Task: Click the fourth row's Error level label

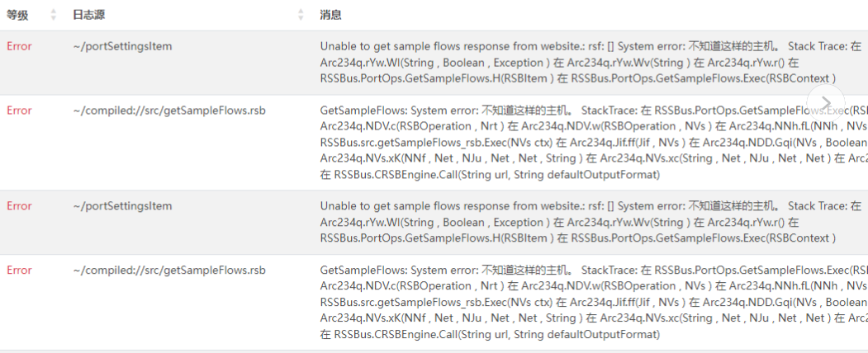Action: (x=19, y=271)
